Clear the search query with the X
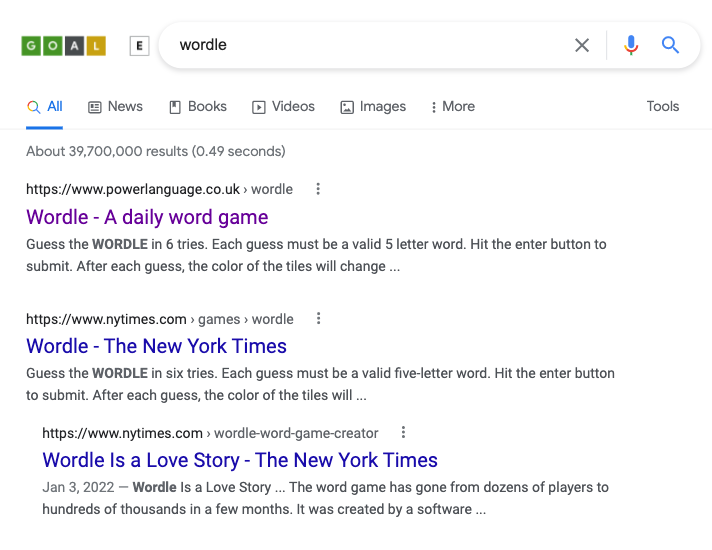712x550 pixels. pyautogui.click(x=582, y=45)
